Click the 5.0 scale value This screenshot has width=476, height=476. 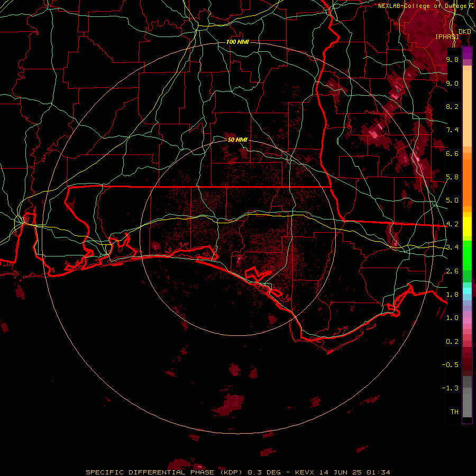point(452,200)
